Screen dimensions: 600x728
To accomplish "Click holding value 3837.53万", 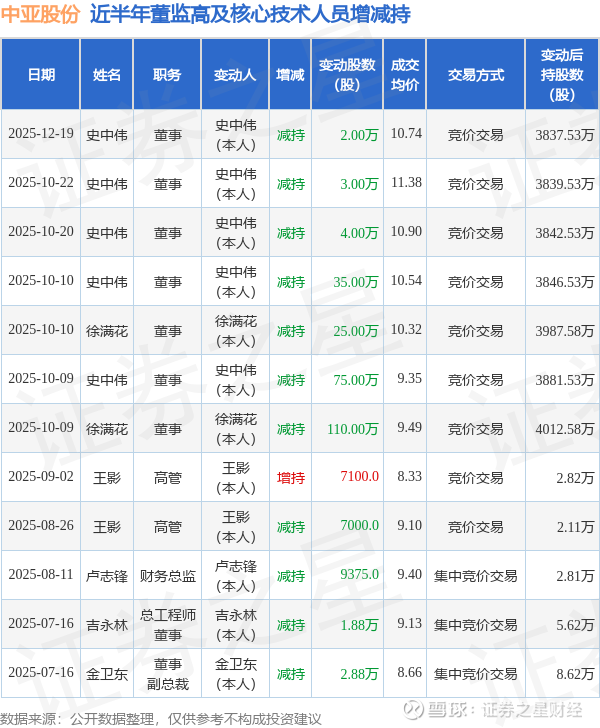I will pos(565,135).
